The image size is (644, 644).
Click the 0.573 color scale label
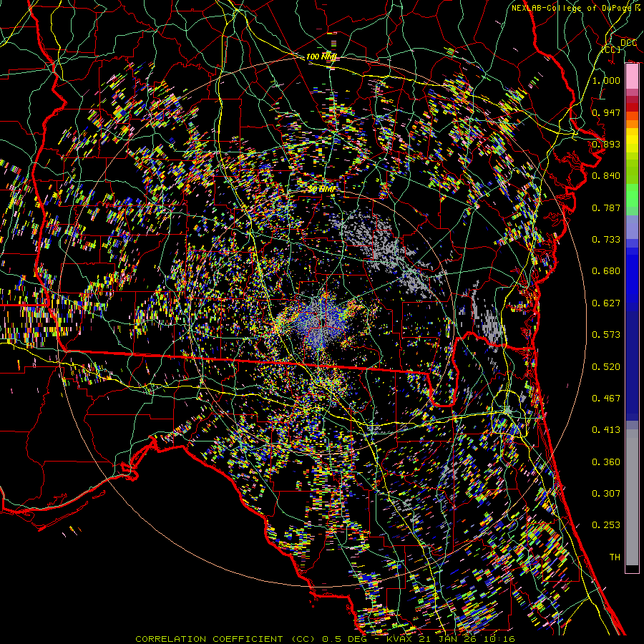click(x=606, y=335)
